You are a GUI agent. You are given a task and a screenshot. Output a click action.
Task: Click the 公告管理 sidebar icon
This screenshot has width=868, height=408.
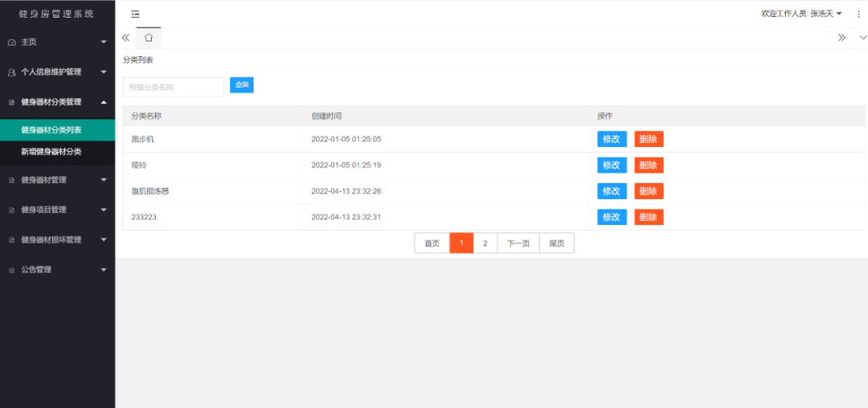coord(11,270)
